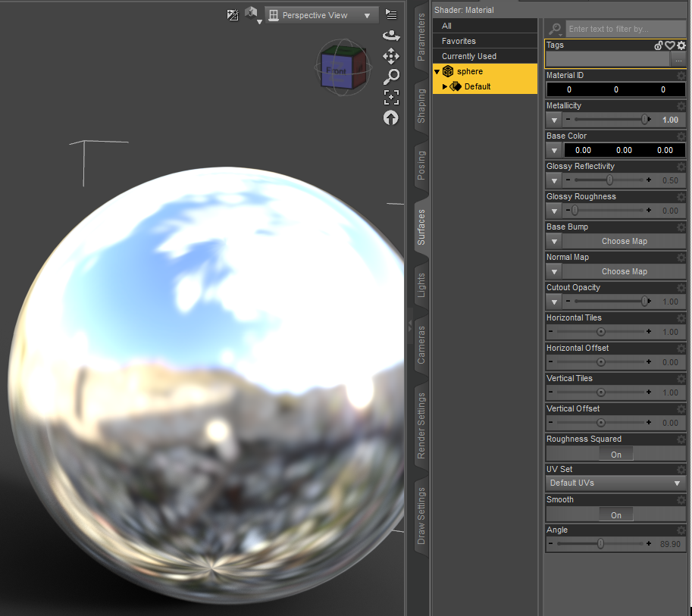Switch to the Lights tab
Viewport: 692px width, 616px height.
(x=421, y=285)
